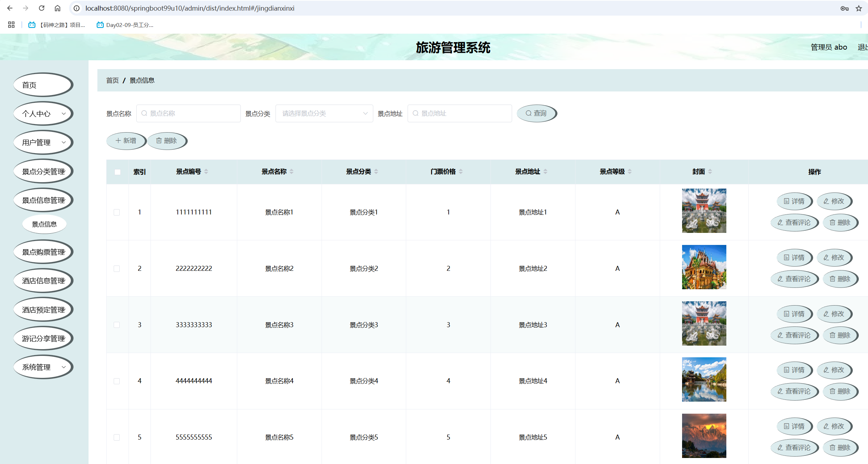Click 景点地址2 cell

[x=533, y=269]
